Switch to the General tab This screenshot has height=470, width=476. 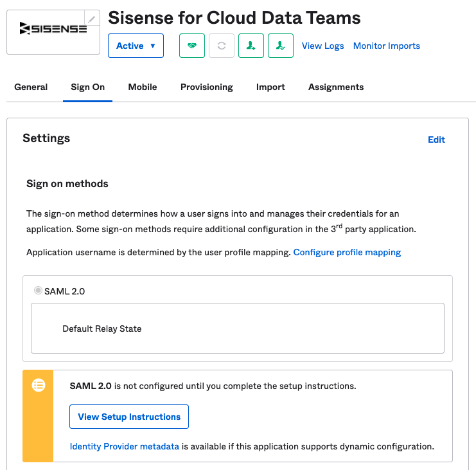click(x=31, y=87)
